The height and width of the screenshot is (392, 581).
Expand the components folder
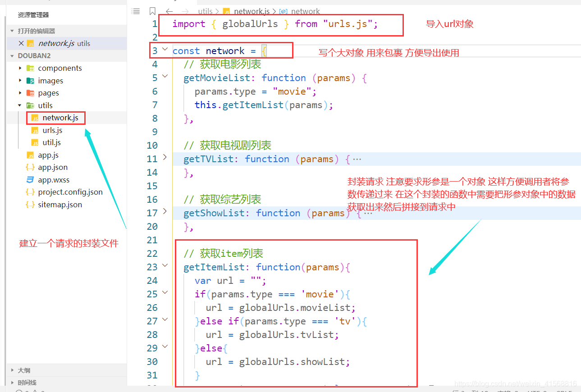point(20,68)
